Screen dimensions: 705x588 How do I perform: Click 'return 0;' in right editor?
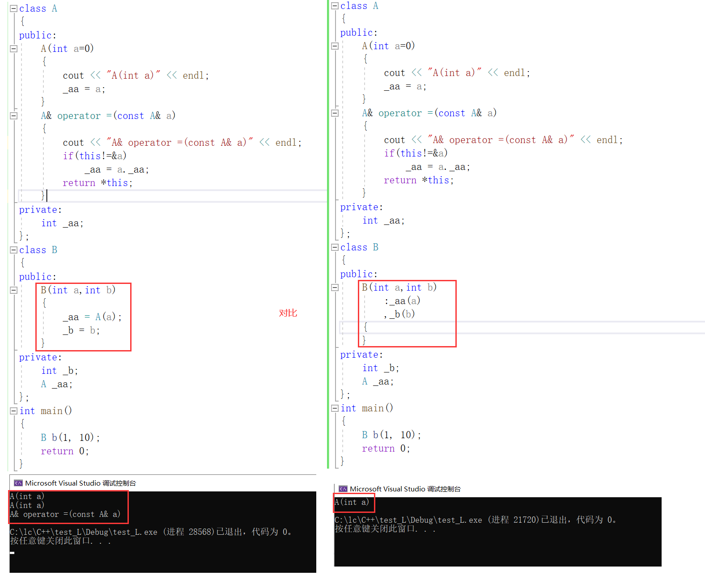click(386, 448)
